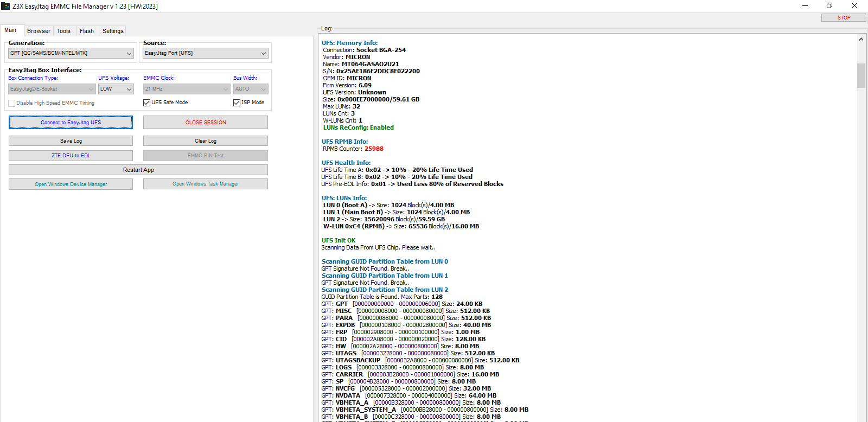Click the Save Log button
This screenshot has height=422, width=868.
[71, 141]
